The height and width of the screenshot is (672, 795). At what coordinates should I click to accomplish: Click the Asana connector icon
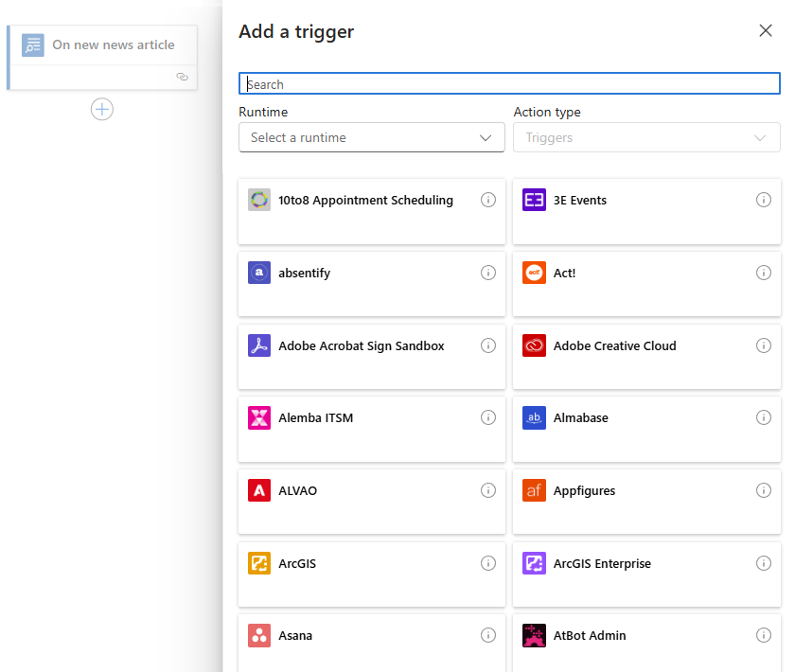coord(259,635)
